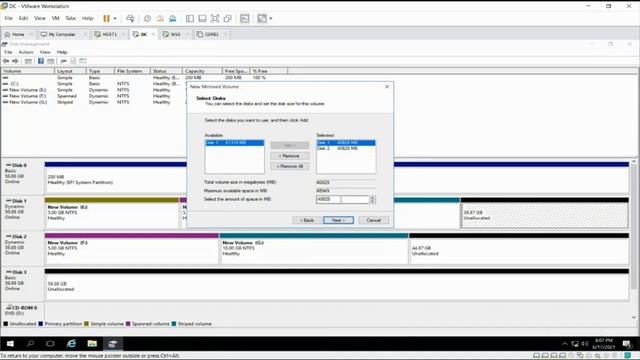Viewport: 640px width, 360px height.
Task: Open Task View from the taskbar
Action: pyautogui.click(x=50, y=344)
